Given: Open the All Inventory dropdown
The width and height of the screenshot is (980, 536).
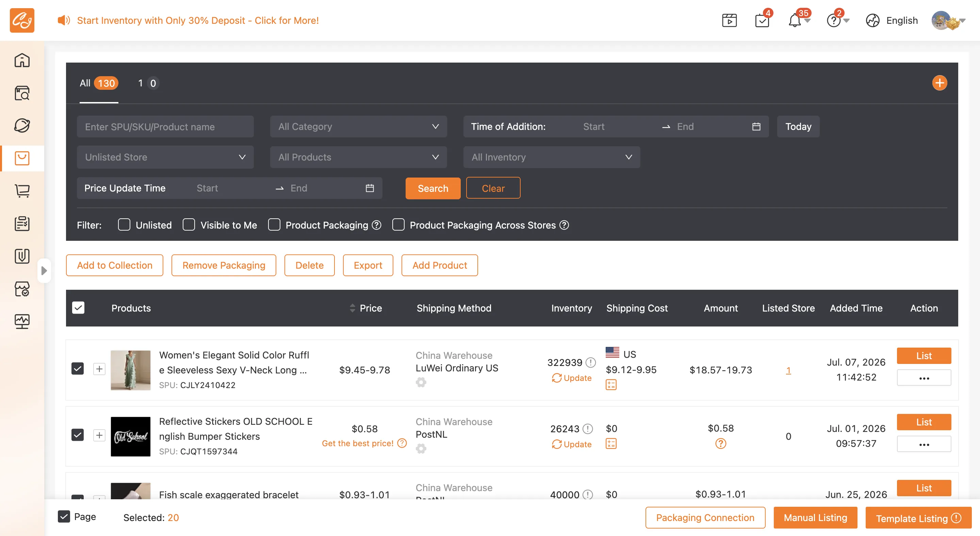Looking at the screenshot, I should tap(552, 157).
